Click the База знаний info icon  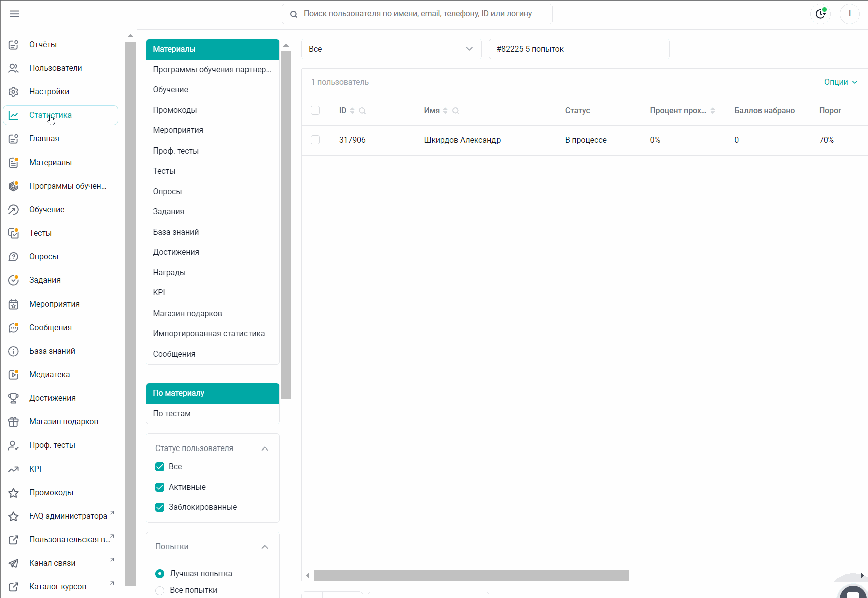coord(14,351)
